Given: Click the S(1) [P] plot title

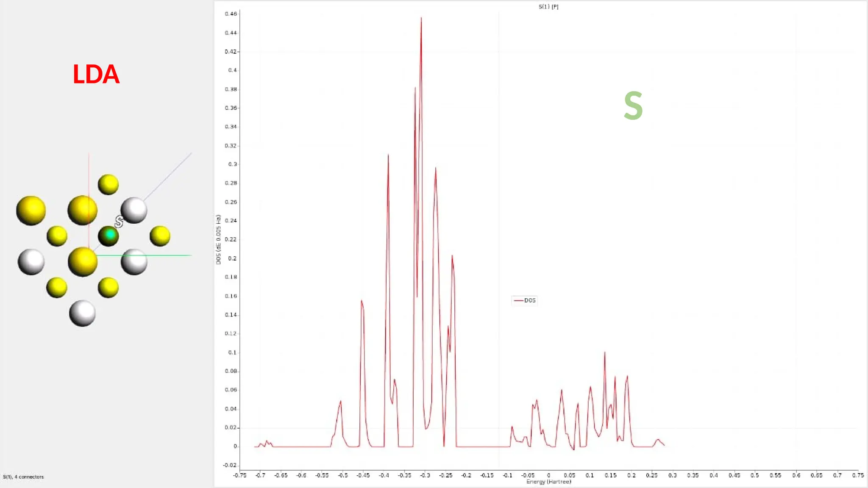Looking at the screenshot, I should (548, 7).
